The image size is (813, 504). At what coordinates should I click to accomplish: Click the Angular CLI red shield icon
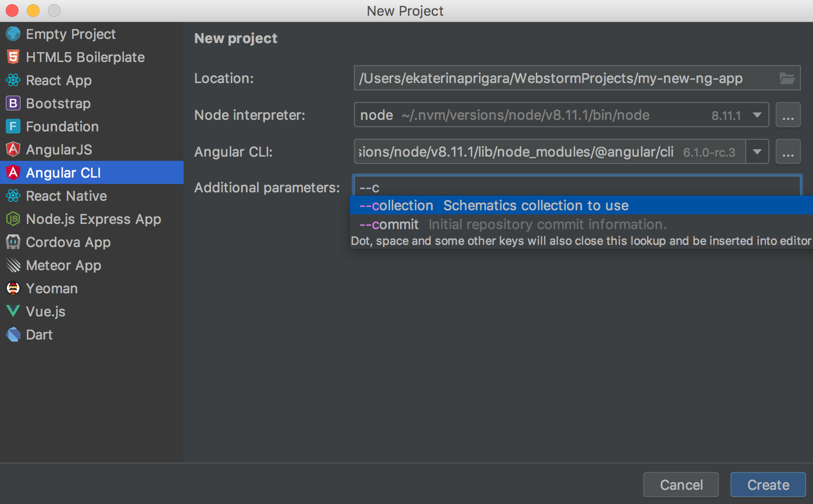[x=13, y=172]
